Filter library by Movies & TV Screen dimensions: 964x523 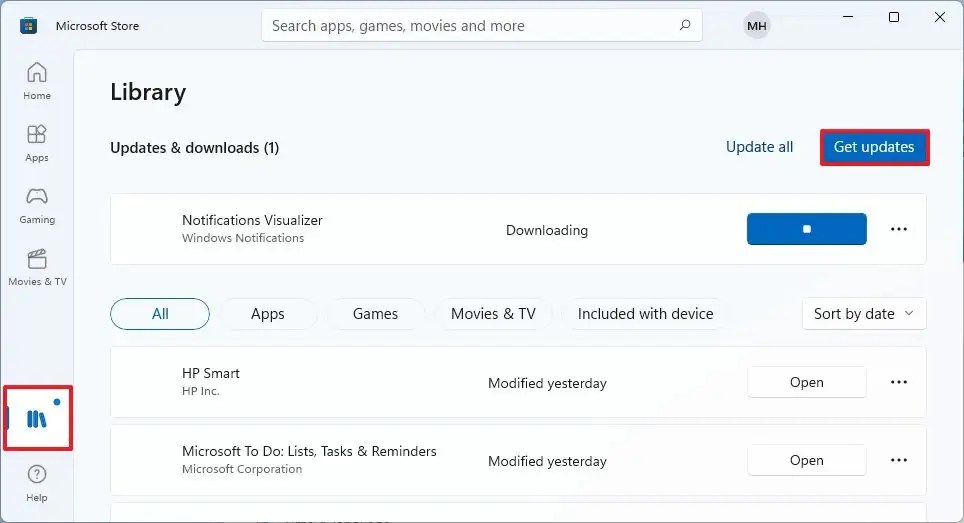493,314
